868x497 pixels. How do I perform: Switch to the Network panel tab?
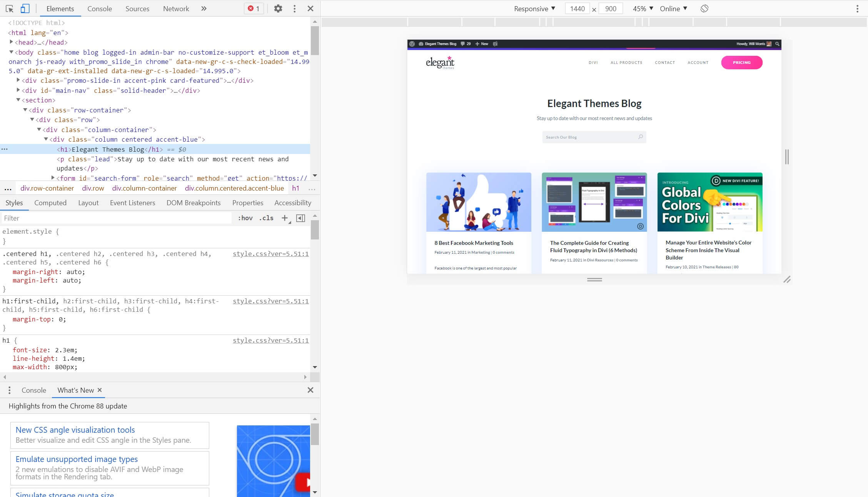pos(175,8)
